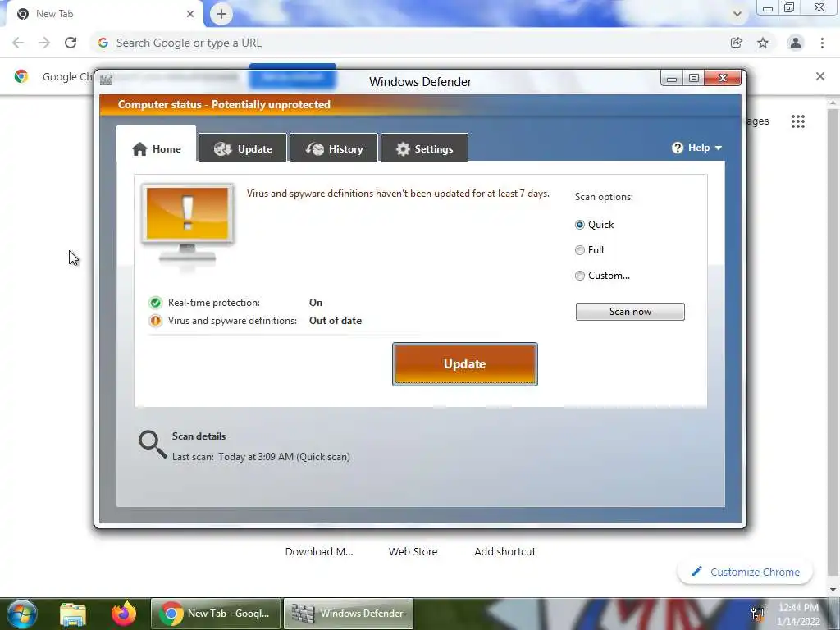
Task: Click Windows Defender taskbar button
Action: tap(348, 614)
